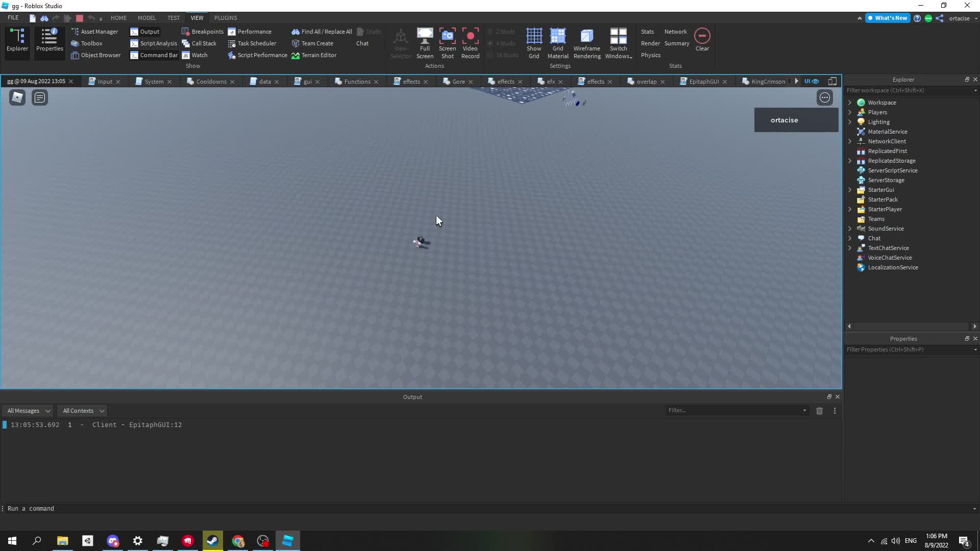Open Roblox menu icon in viewport

tap(17, 97)
